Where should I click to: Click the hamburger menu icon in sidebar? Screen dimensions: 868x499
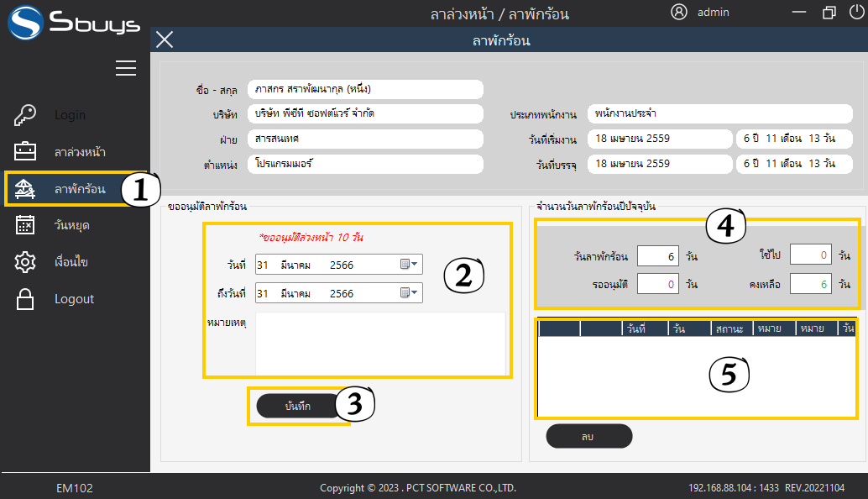pos(126,68)
